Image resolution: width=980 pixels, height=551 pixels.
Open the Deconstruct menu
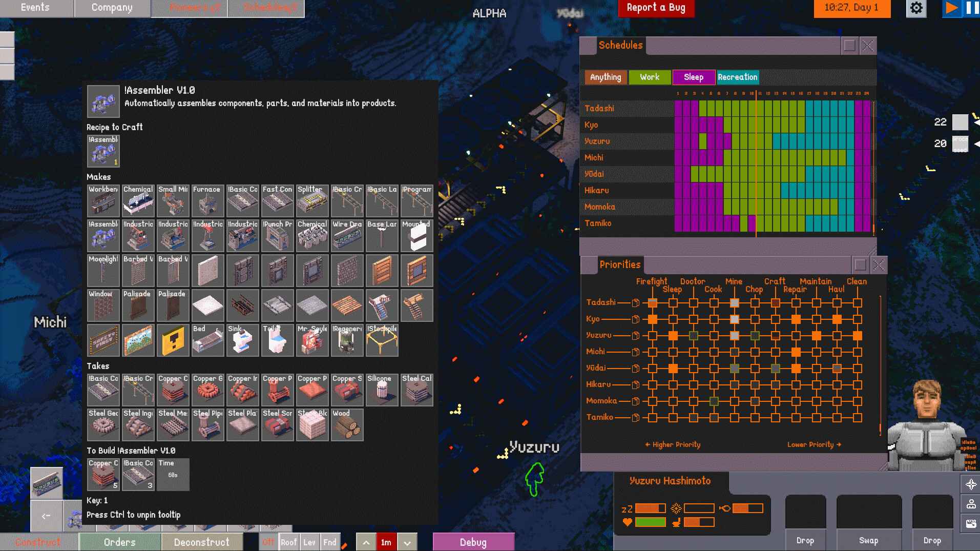point(202,542)
